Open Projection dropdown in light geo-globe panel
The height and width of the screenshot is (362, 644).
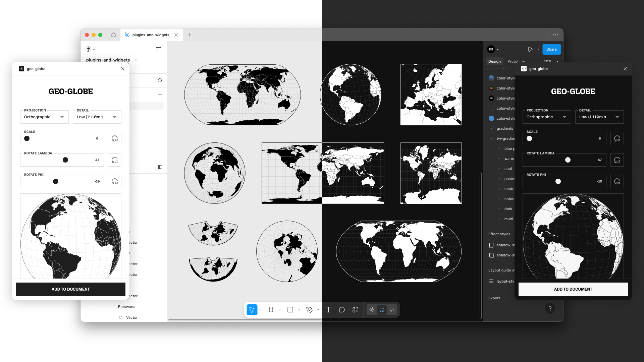[44, 117]
